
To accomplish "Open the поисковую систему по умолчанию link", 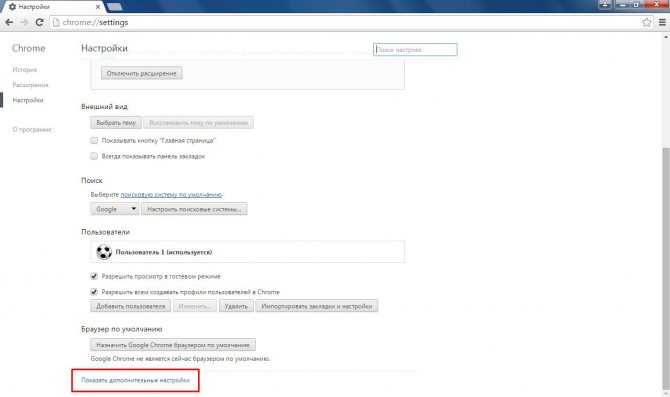I will point(171,194).
